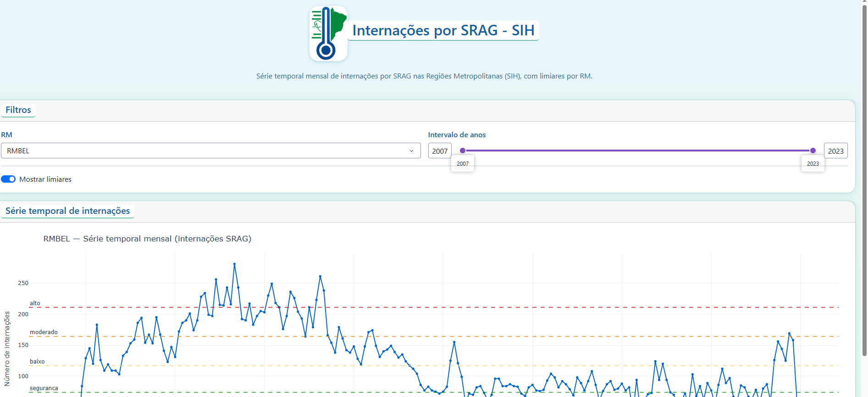This screenshot has height=397, width=868.
Task: Click the Série temporal de internações header
Action: pos(68,211)
